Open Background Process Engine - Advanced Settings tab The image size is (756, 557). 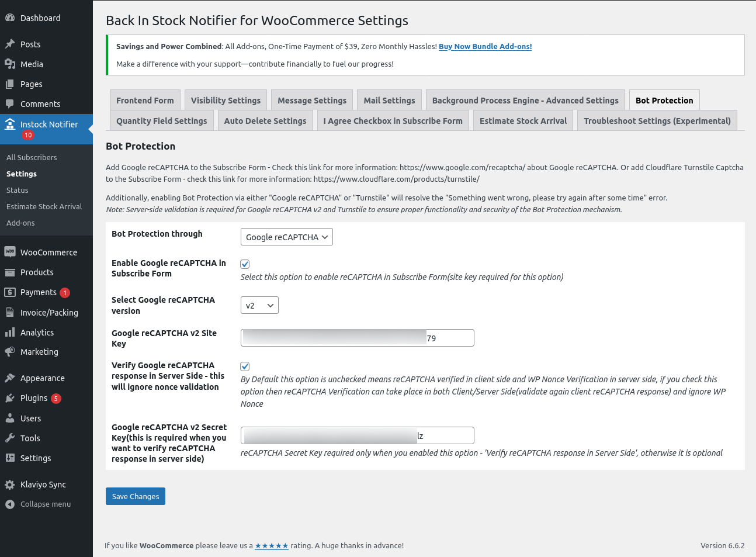(525, 100)
